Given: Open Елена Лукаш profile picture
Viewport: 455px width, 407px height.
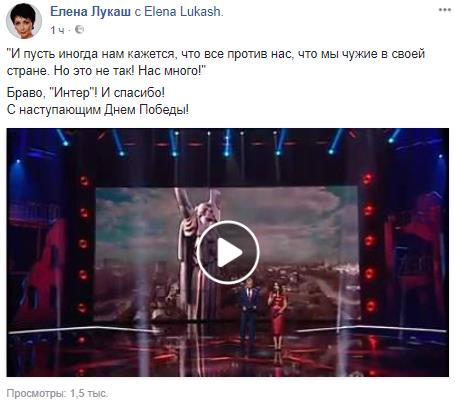Looking at the screenshot, I should click(24, 21).
